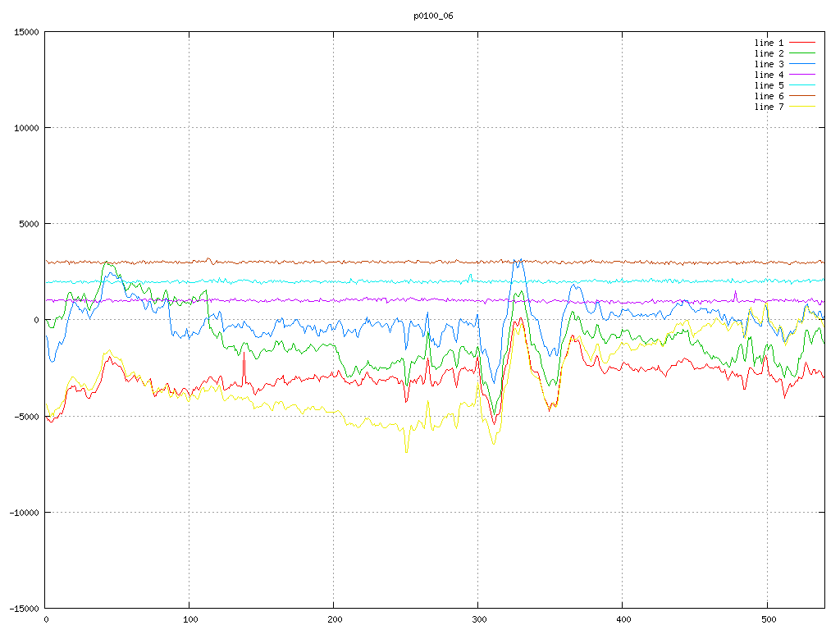Select the 300 x-axis tick label
Screen dimensions: 840x630
[x=478, y=619]
